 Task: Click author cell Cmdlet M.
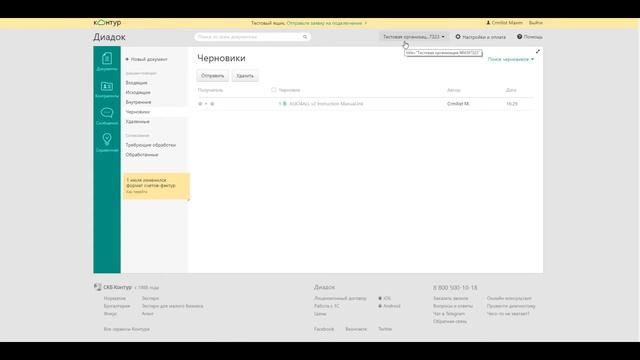pos(458,104)
